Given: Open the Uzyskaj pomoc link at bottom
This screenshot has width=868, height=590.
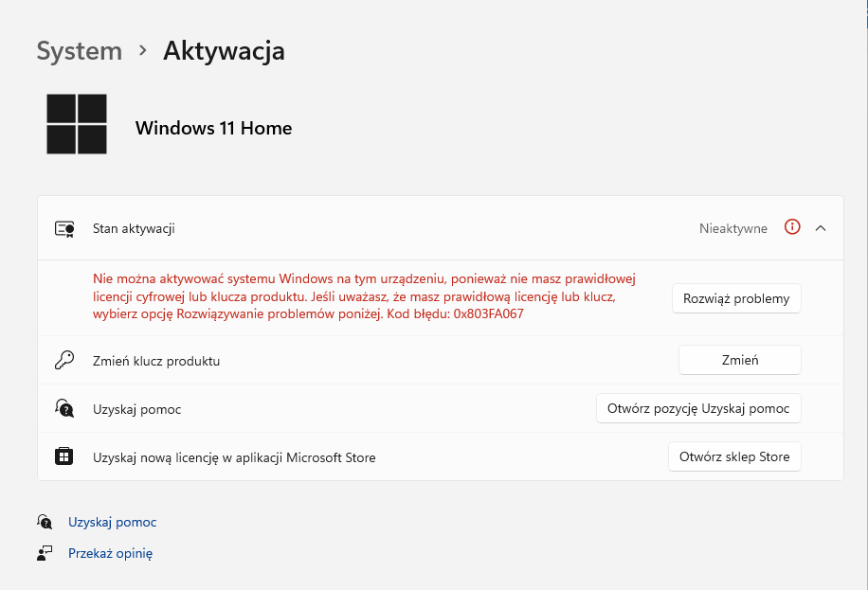Looking at the screenshot, I should pos(113,522).
